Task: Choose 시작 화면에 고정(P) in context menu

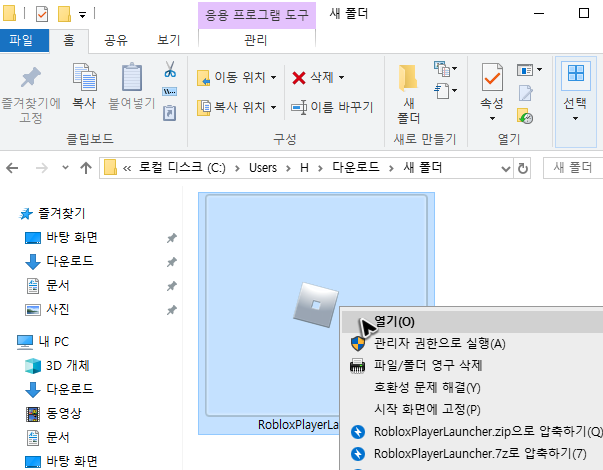Action: tap(472, 409)
